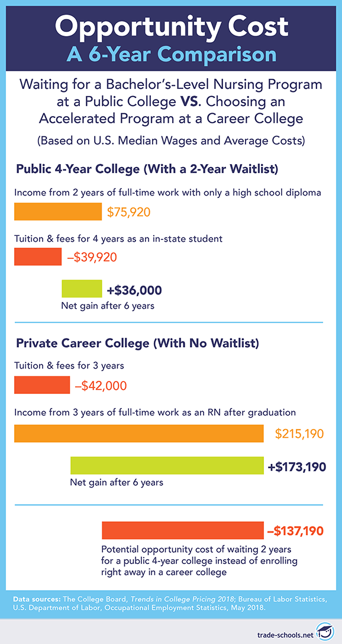The height and width of the screenshot is (644, 342).
Task: Select the Private Career College section heading
Action: (137, 344)
